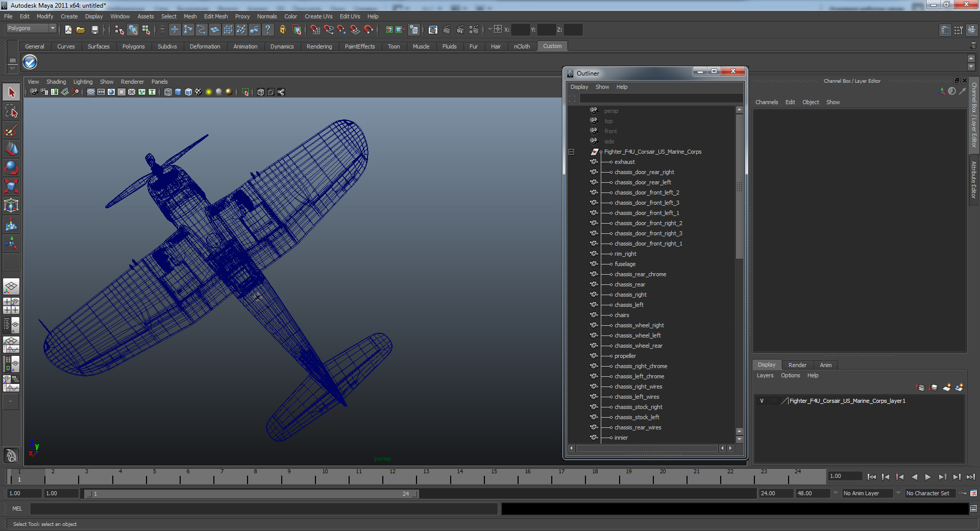
Task: Click the checkmark shelf button on Custom shelf
Action: (x=30, y=62)
